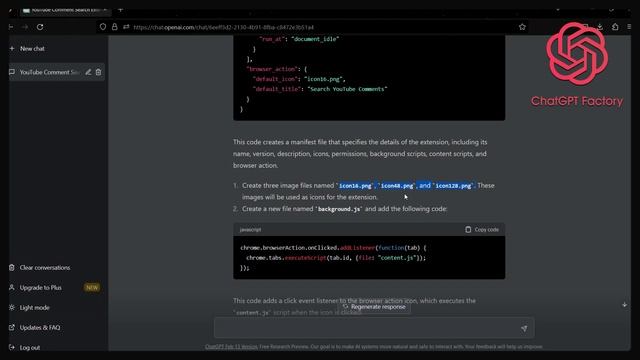Click the background.js filename text
The width and height of the screenshot is (640, 360).
339,209
